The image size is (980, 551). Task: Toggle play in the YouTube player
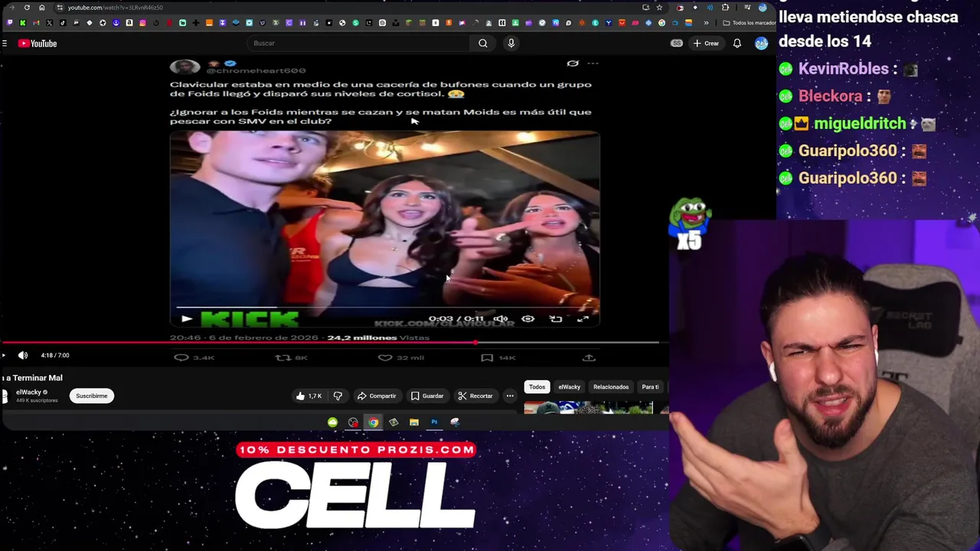pos(4,355)
